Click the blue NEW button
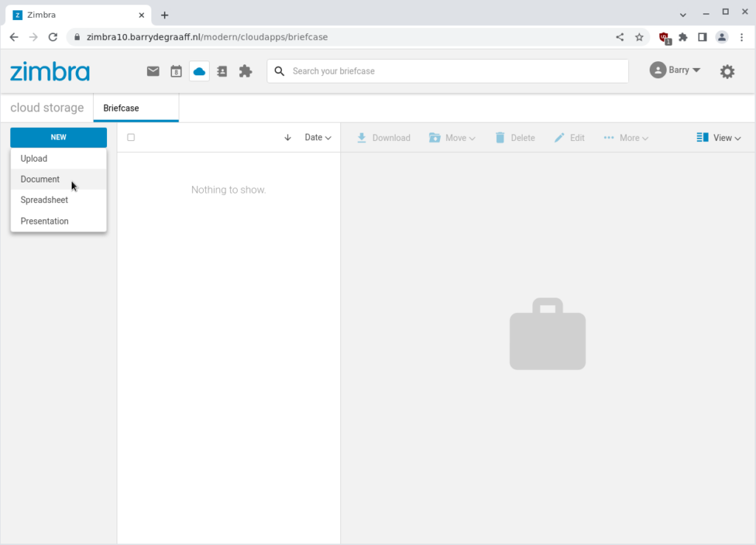 pyautogui.click(x=58, y=137)
